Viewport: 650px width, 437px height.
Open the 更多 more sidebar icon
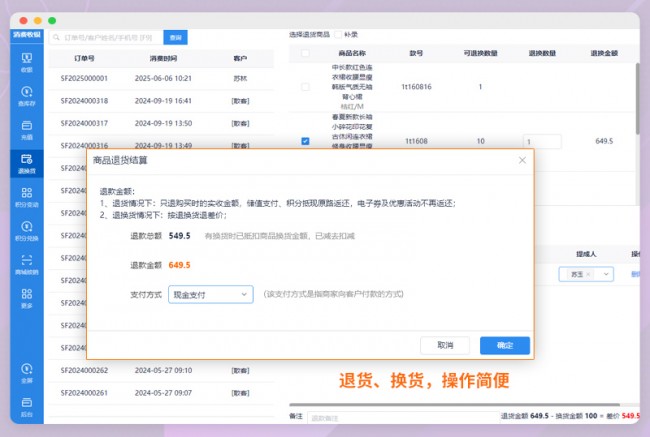(x=27, y=299)
